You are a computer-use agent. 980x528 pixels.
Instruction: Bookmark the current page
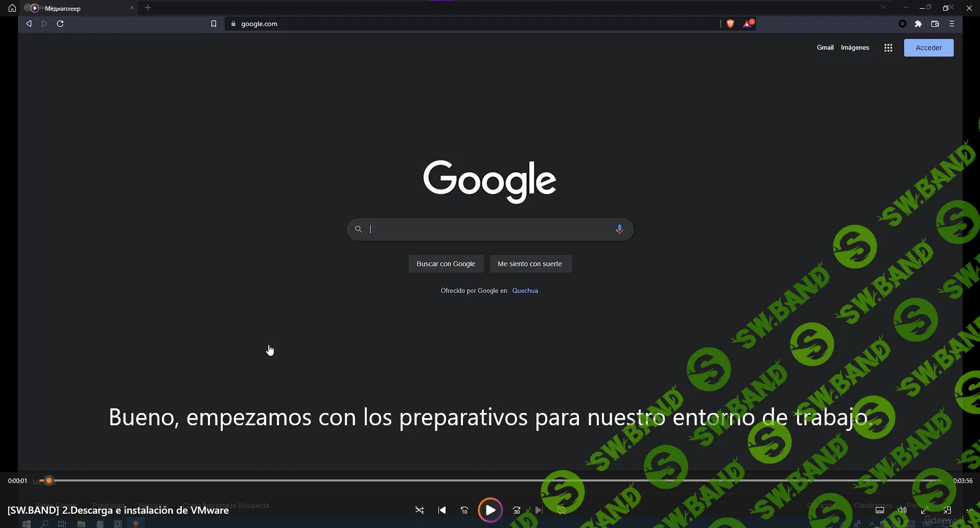pyautogui.click(x=214, y=24)
